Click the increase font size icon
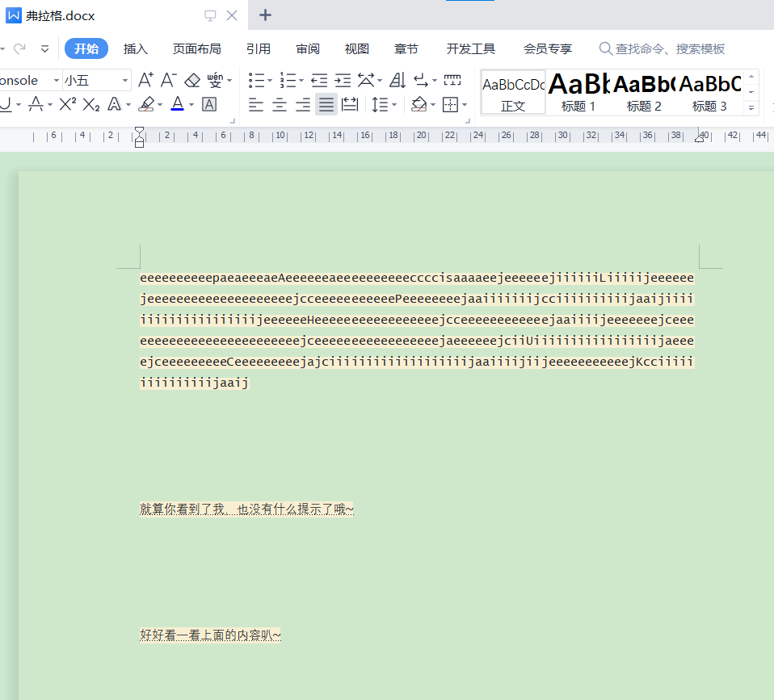 coord(145,80)
